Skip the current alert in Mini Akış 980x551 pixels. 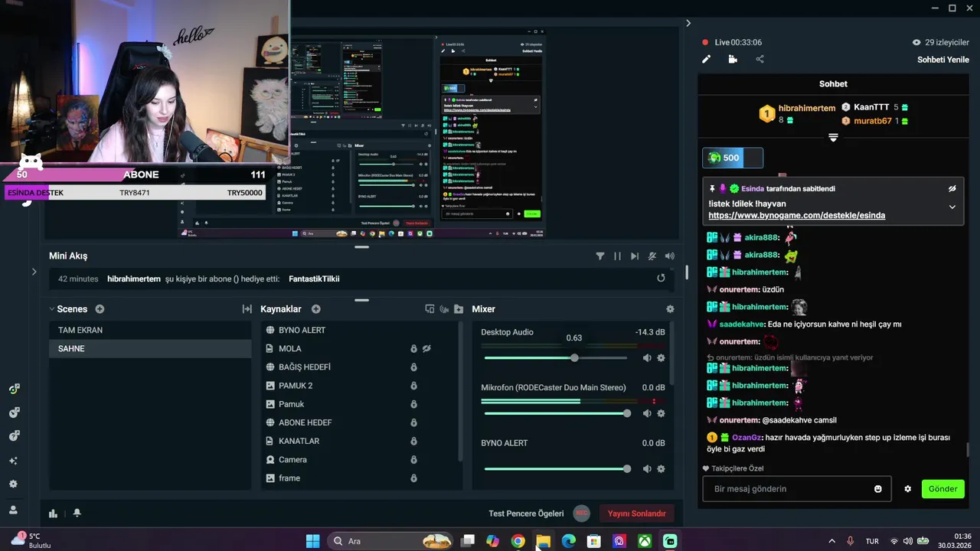[635, 256]
